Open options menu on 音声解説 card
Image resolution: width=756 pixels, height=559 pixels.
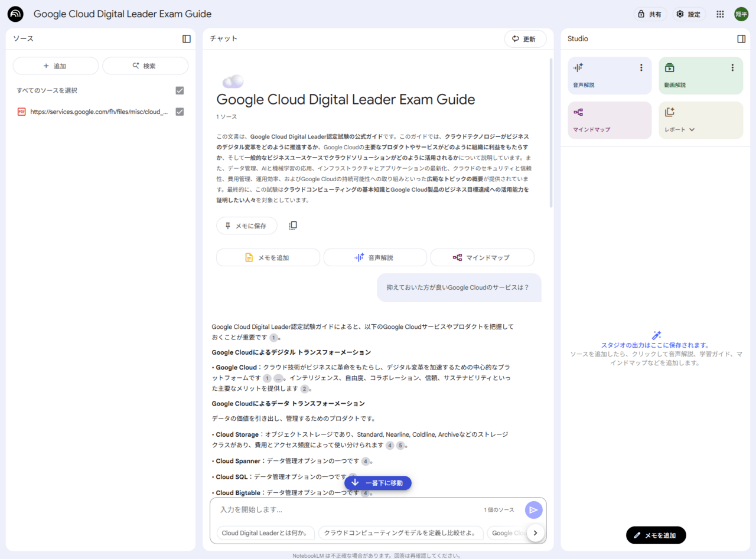[x=641, y=68]
